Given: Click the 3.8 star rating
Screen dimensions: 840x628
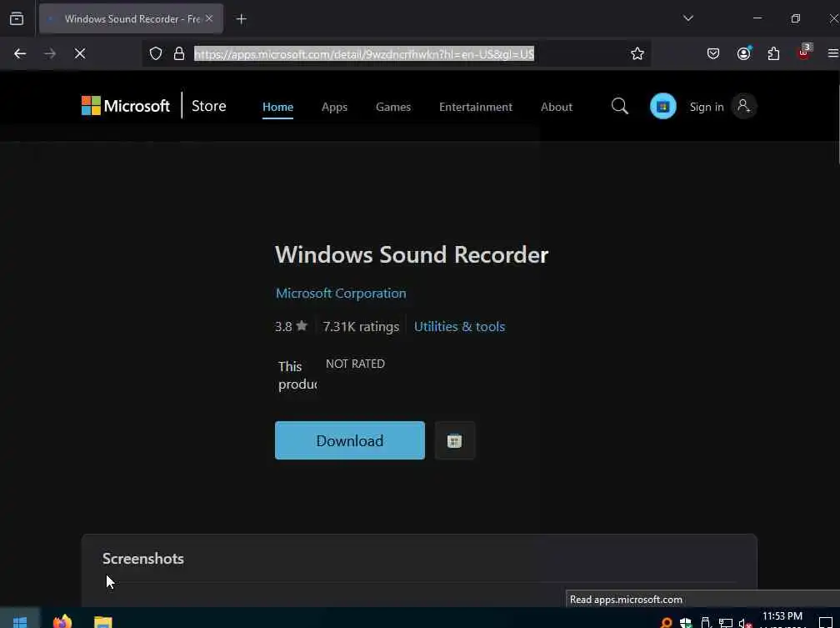Looking at the screenshot, I should [x=291, y=327].
